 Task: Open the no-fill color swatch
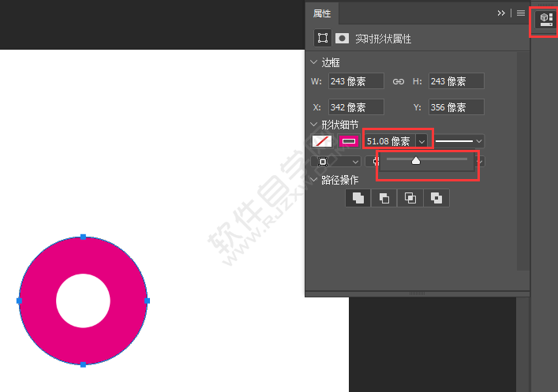pyautogui.click(x=322, y=141)
